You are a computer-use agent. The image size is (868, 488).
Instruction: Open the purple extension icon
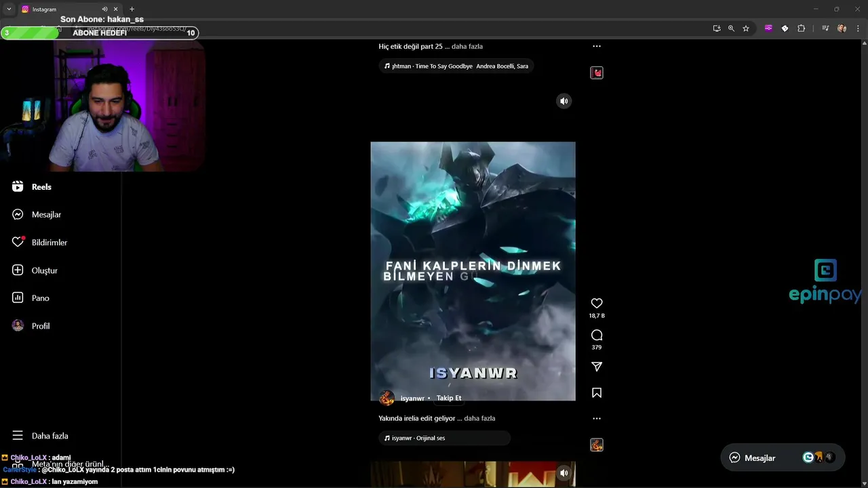(x=768, y=28)
